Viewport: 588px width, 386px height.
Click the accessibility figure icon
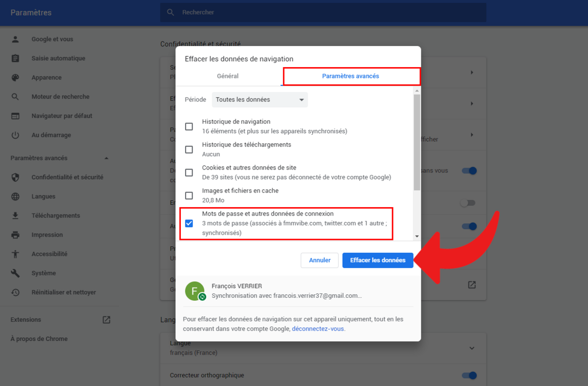(16, 254)
